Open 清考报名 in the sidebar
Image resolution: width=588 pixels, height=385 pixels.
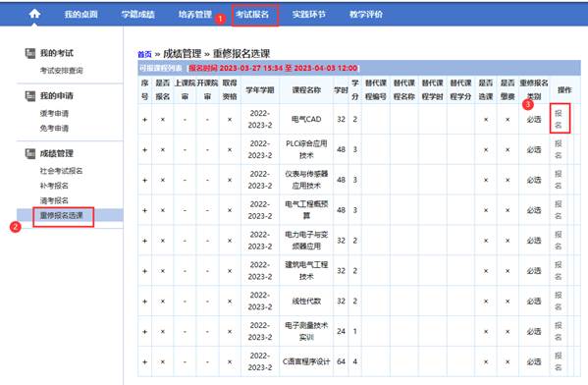(x=54, y=200)
